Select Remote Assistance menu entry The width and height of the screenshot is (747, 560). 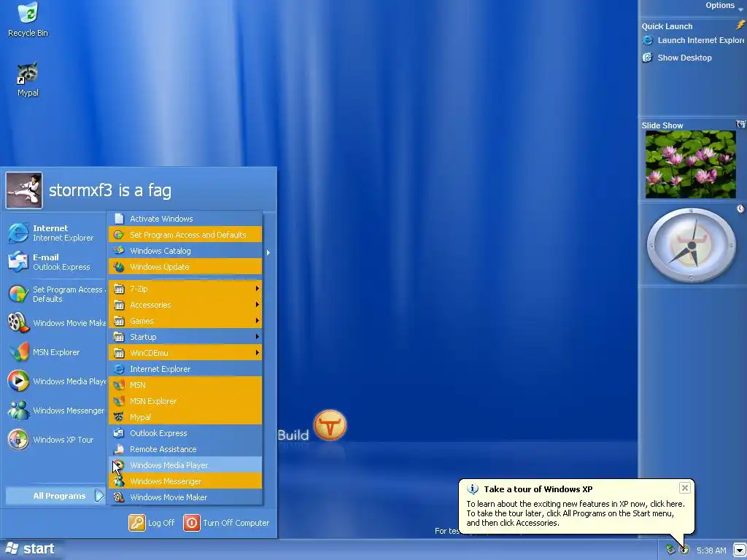(185, 449)
